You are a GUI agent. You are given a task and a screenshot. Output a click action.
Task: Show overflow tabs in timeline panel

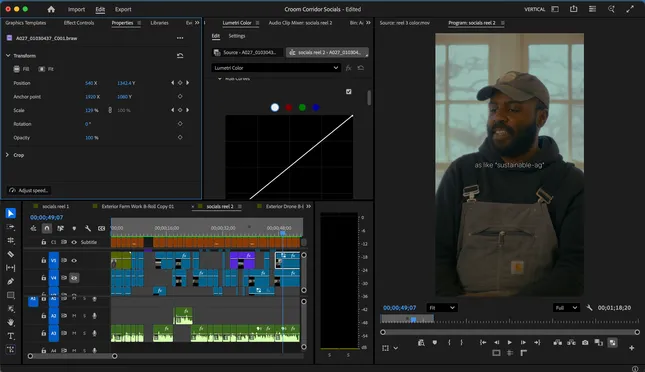(x=309, y=206)
